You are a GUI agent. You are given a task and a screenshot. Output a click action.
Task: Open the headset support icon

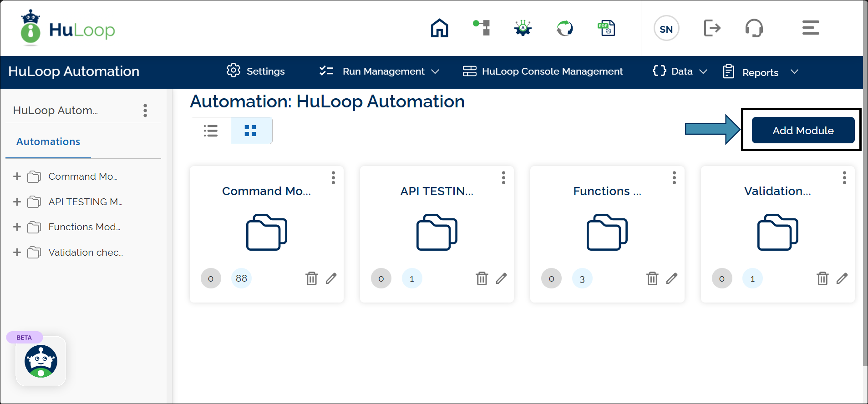tap(754, 28)
